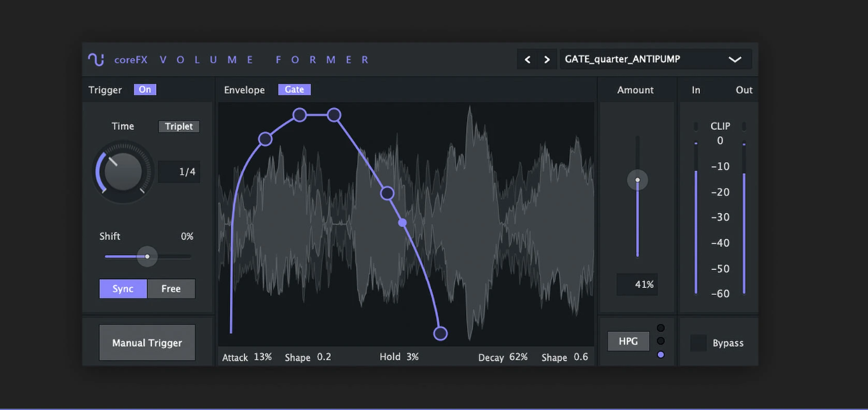This screenshot has width=868, height=410.
Task: Click the output CLIP indicator
Action: pos(744,126)
